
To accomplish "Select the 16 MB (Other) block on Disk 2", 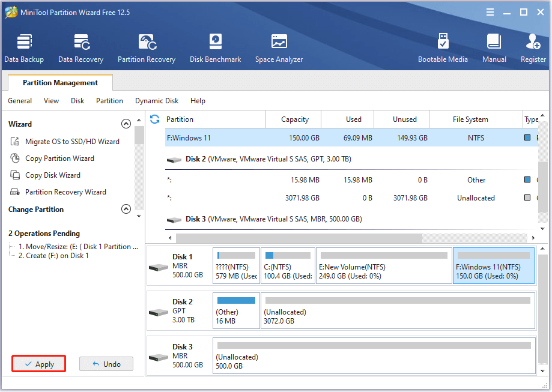I will point(236,311).
